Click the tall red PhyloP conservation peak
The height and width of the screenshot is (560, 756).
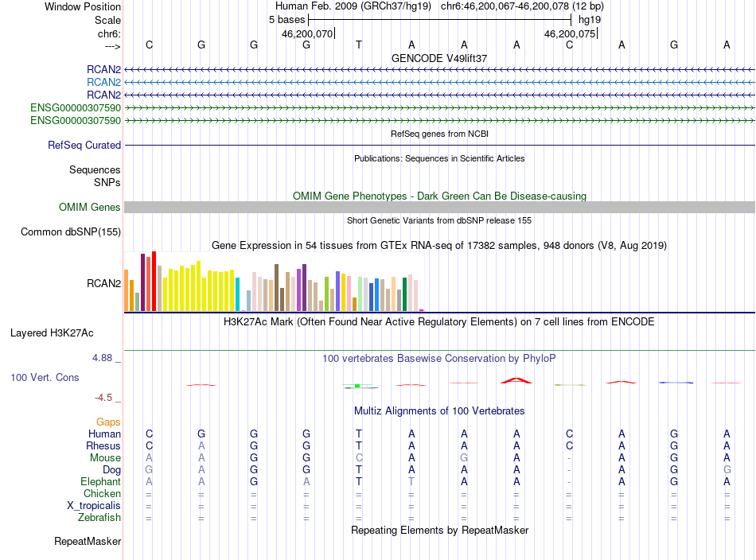tap(516, 381)
